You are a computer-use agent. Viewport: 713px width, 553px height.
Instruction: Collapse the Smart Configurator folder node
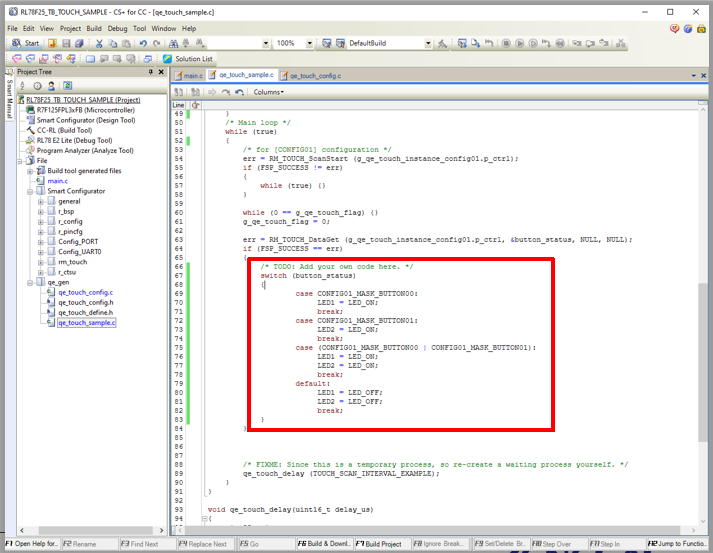click(x=30, y=191)
